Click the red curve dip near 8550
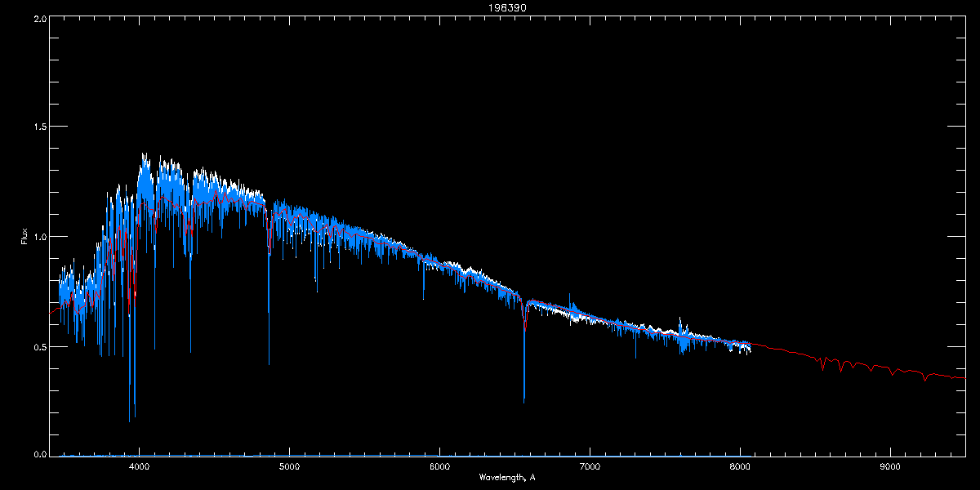 point(822,368)
